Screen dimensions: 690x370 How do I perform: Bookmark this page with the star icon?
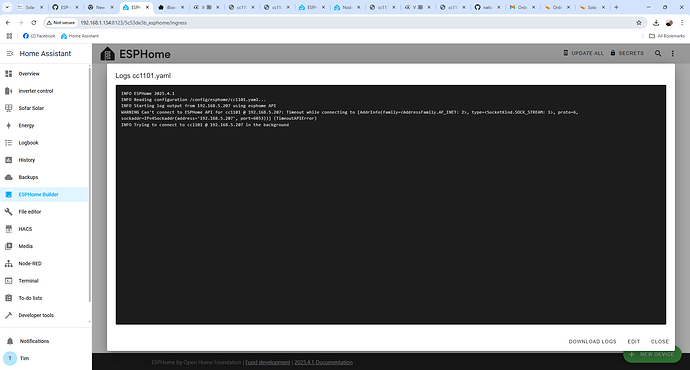[x=639, y=22]
